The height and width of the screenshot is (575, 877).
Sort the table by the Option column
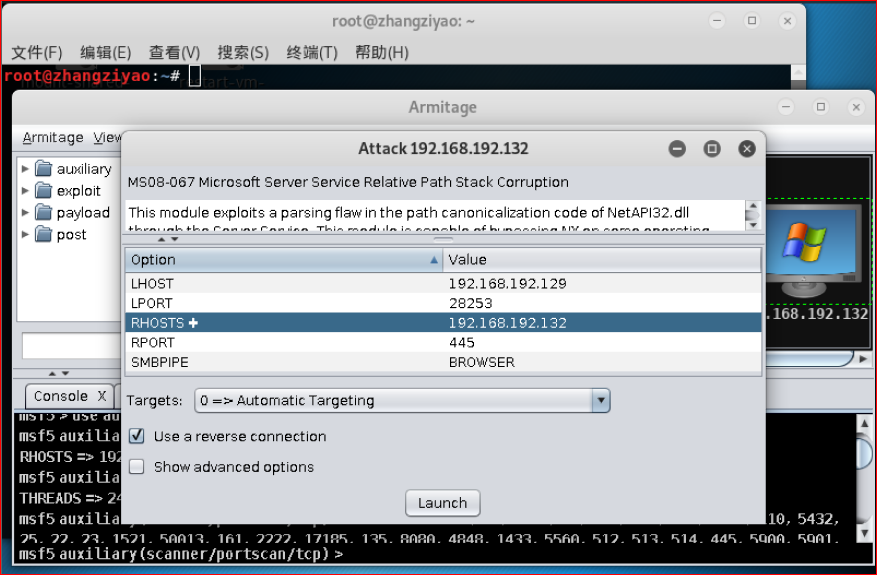click(284, 260)
